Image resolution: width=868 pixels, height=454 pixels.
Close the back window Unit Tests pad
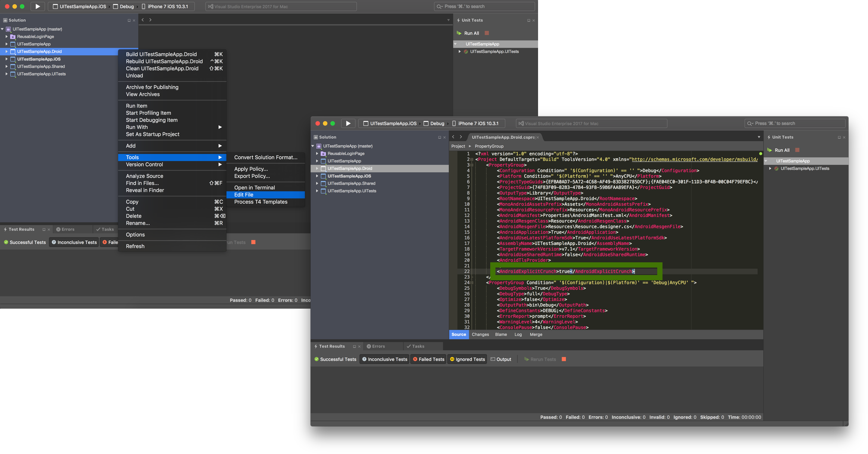pos(534,21)
